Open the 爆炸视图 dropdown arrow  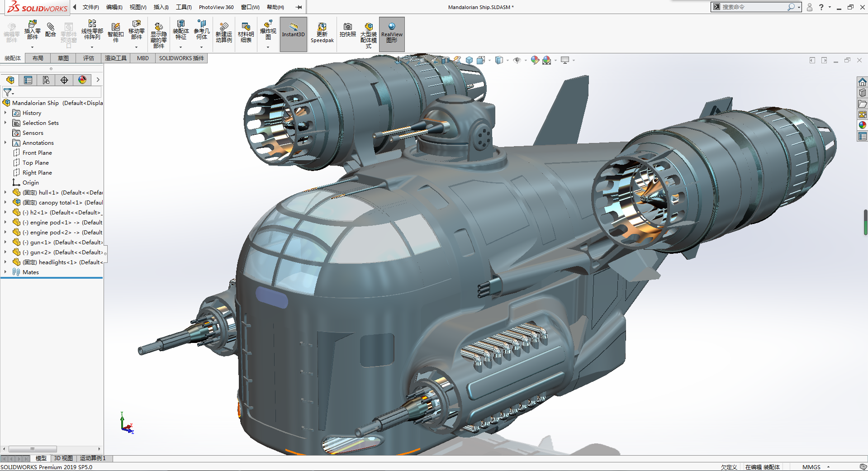tap(268, 47)
